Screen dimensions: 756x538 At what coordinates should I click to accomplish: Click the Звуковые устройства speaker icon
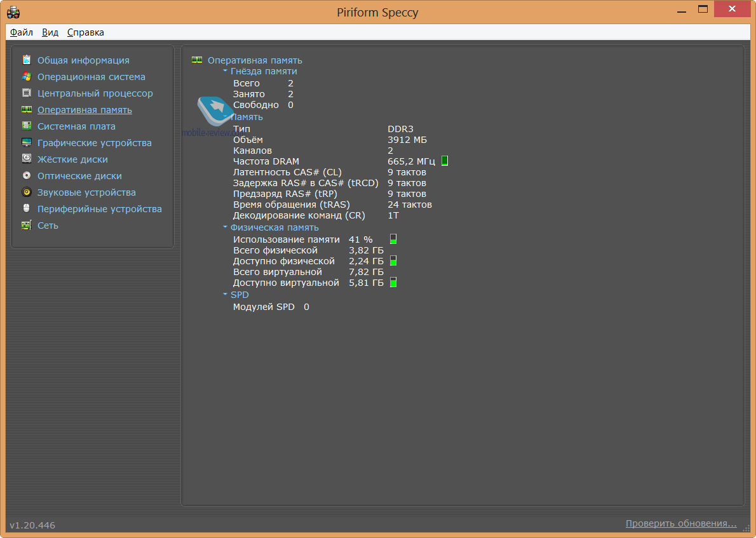point(27,192)
